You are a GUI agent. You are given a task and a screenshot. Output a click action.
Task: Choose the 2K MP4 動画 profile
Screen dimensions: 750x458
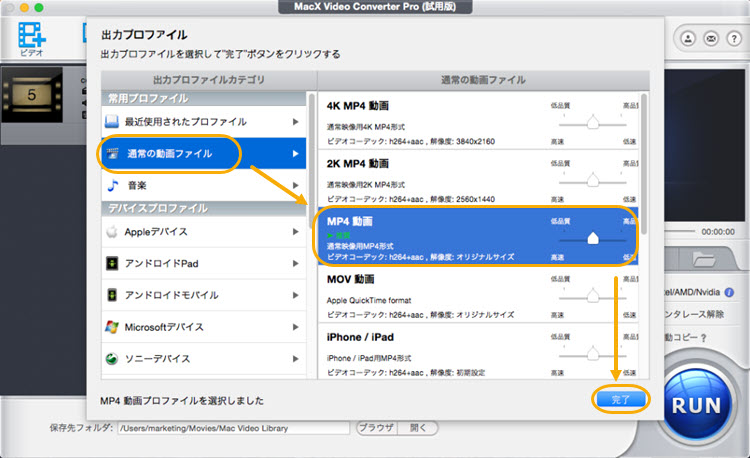(x=478, y=179)
